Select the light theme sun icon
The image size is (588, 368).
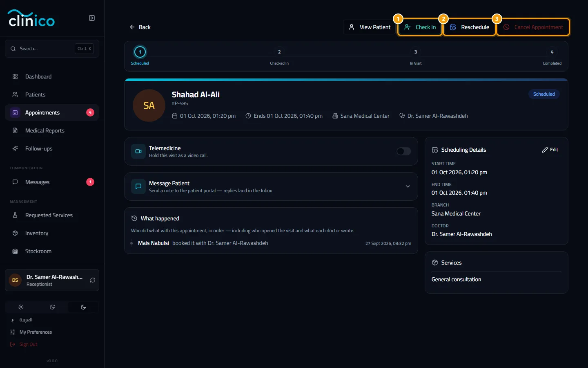21,307
